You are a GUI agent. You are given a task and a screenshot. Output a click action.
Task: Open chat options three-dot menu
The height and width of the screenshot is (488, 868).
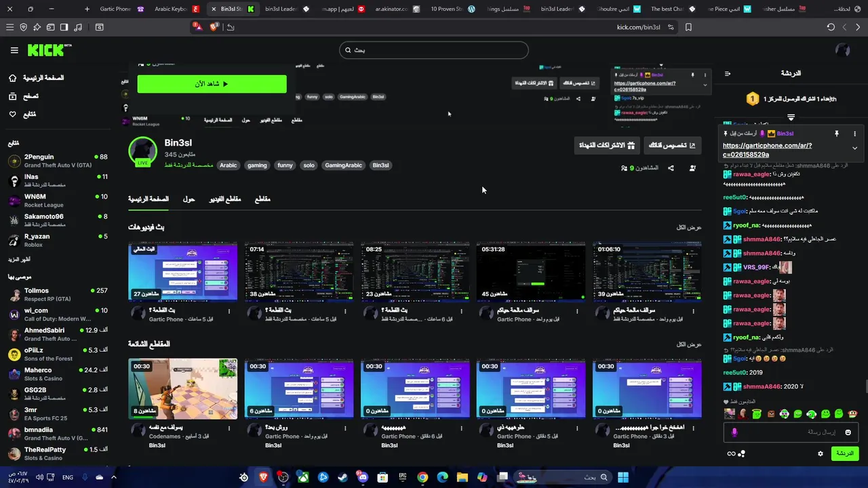(x=854, y=134)
